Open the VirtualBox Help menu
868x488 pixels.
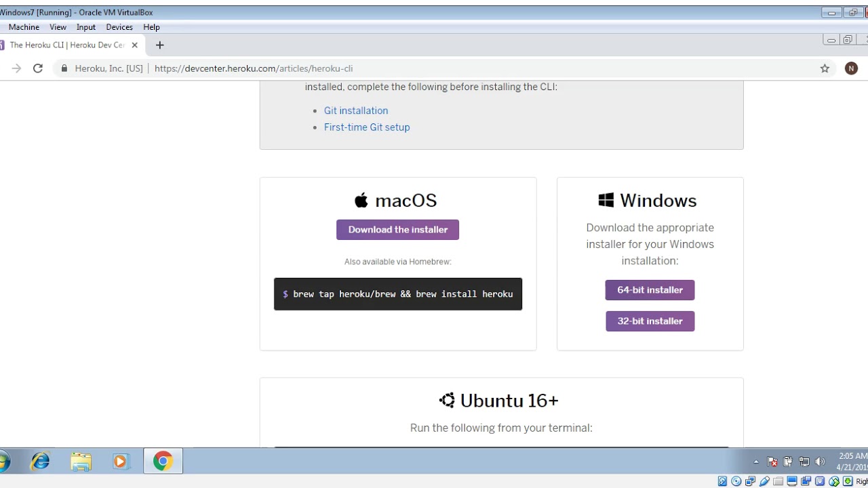point(151,27)
